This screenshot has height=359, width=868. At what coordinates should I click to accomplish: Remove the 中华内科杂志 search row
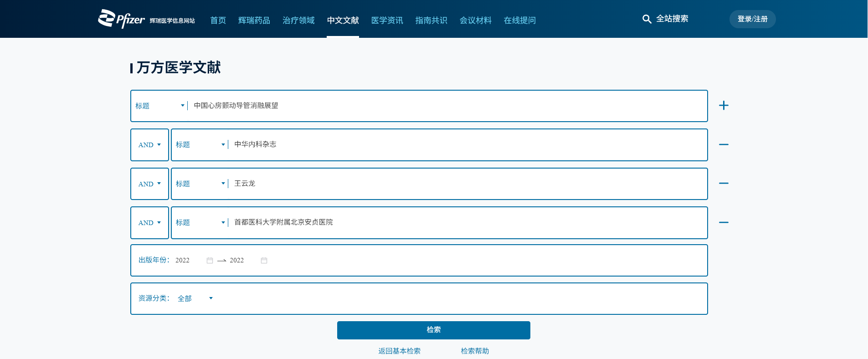pyautogui.click(x=723, y=144)
